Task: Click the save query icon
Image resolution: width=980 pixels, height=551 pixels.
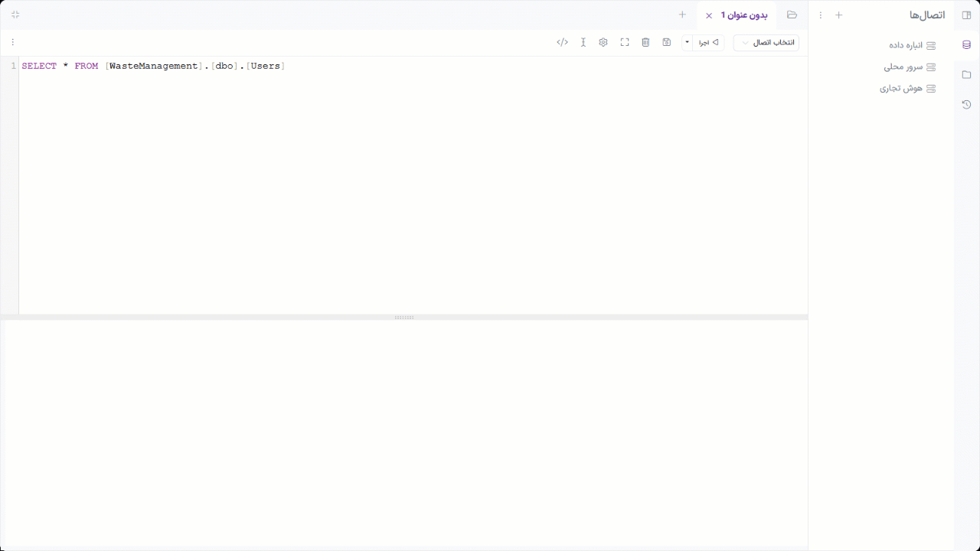Action: coord(667,43)
